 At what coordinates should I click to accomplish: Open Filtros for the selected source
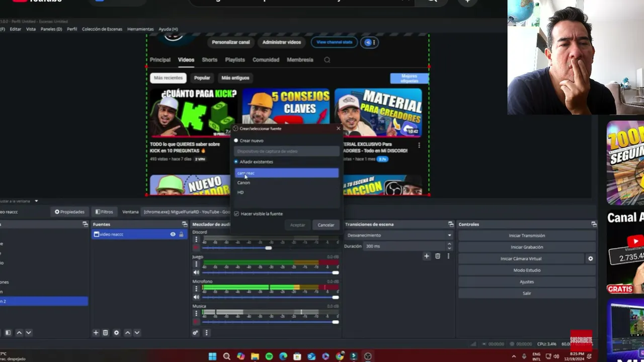(x=104, y=212)
